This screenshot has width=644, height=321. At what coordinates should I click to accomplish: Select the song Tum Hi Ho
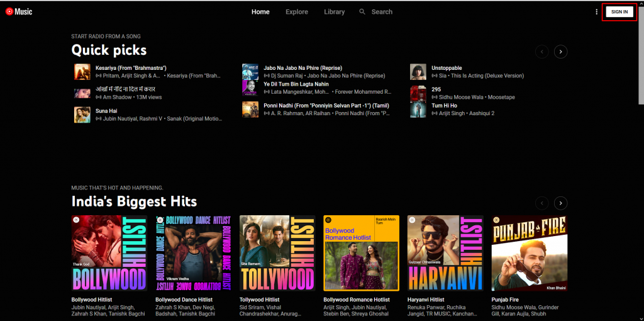[x=444, y=106]
